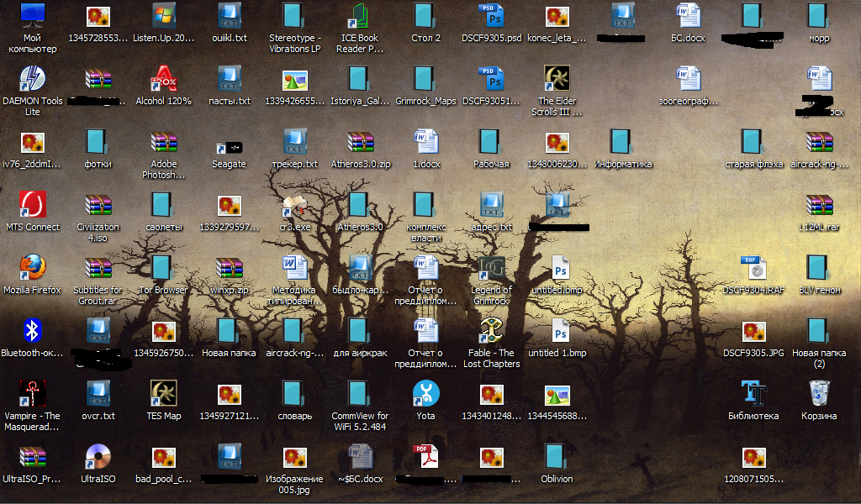Select The Elder Scrolls III shortcut
This screenshot has width=861, height=504.
pos(557,79)
